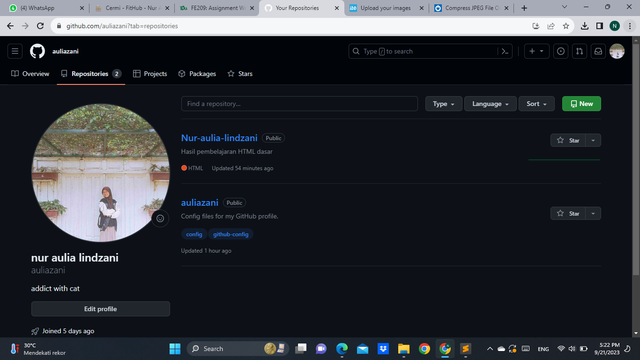Open the Packages tab
Image resolution: width=640 pixels, height=360 pixels.
tap(197, 74)
